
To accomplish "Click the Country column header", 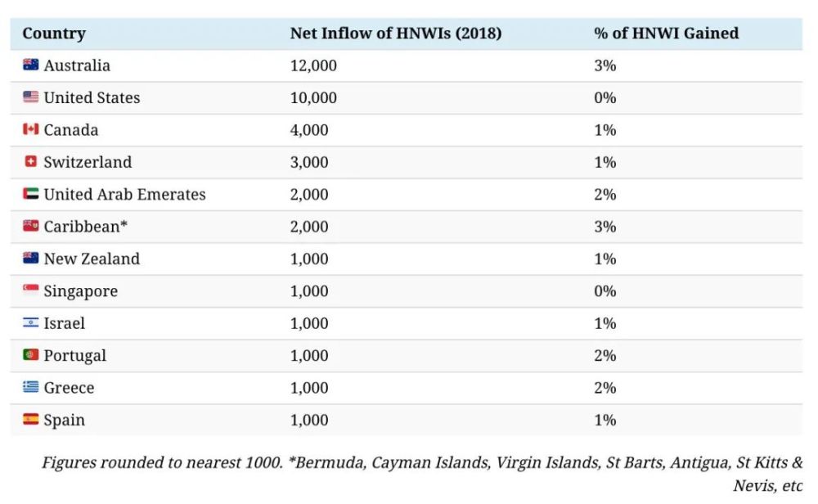I will [x=54, y=34].
